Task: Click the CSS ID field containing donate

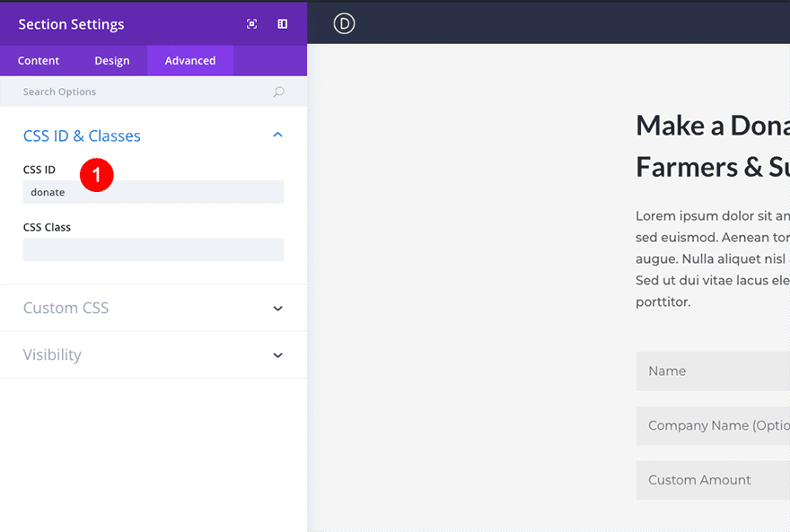Action: (154, 192)
